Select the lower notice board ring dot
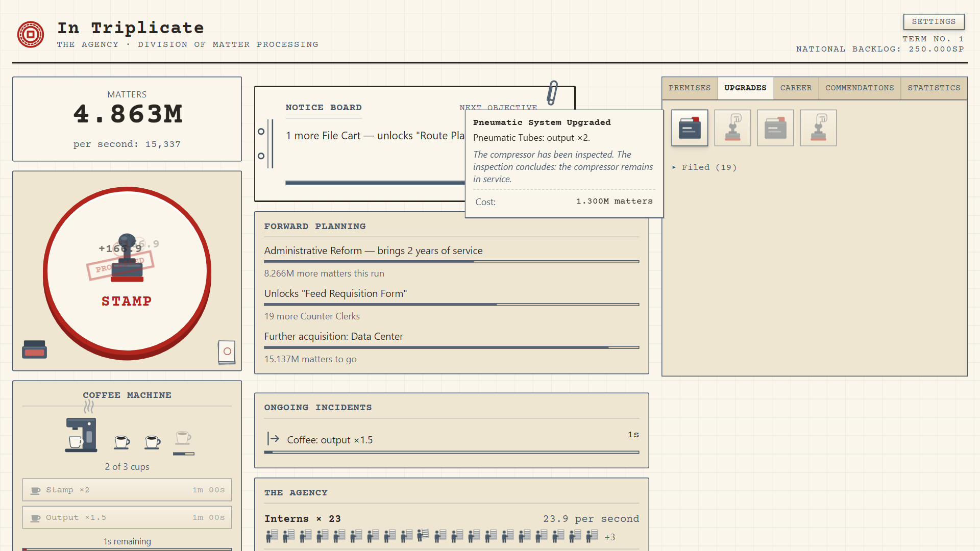The width and height of the screenshot is (980, 551). [x=261, y=156]
